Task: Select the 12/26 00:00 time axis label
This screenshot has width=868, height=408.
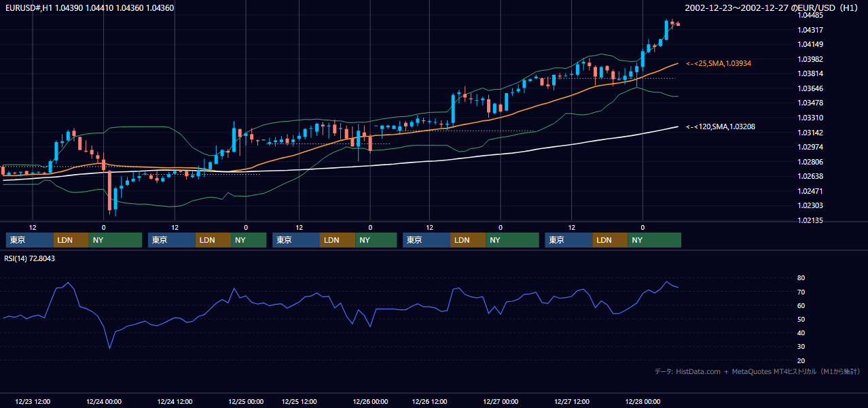Action: 370,402
